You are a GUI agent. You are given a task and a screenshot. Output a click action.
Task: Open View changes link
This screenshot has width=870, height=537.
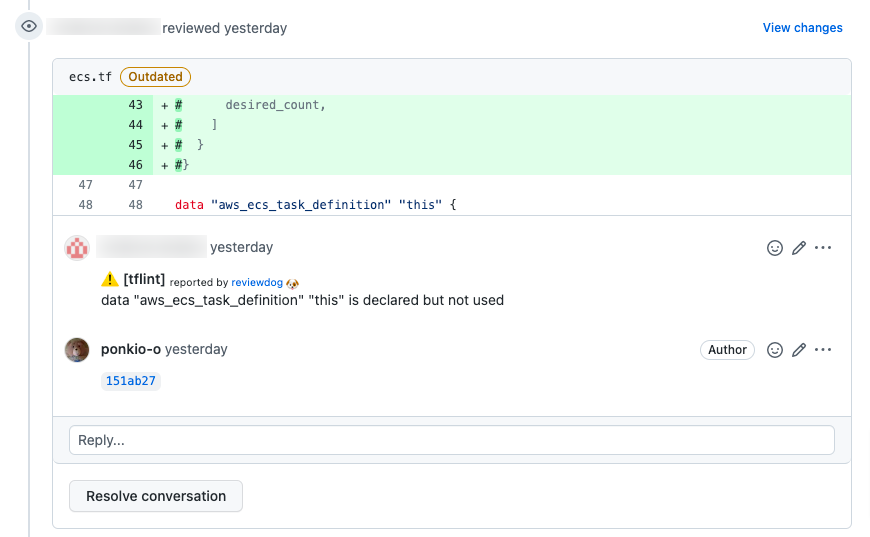802,28
